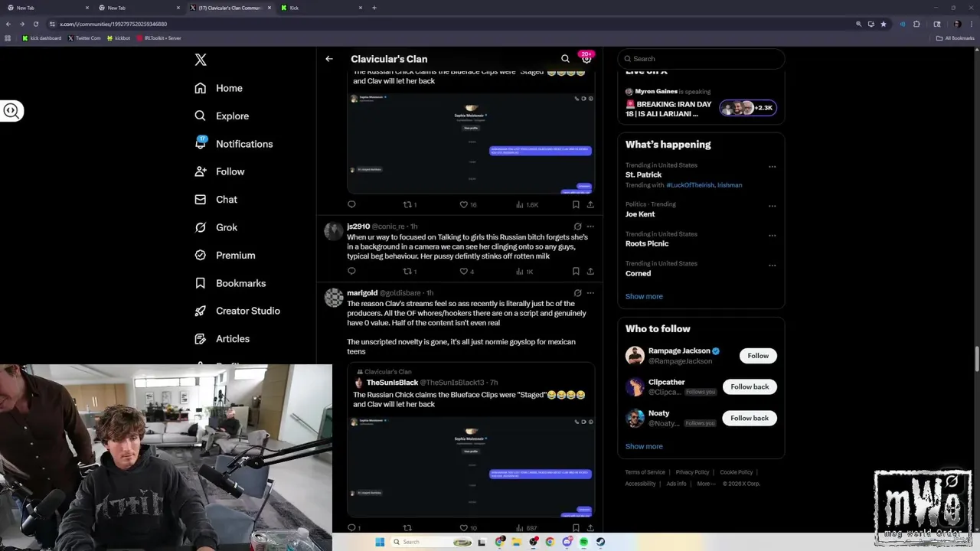Like the post with 16 likes

(x=468, y=204)
